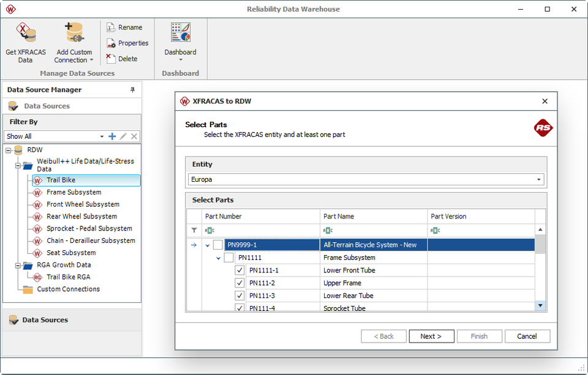The image size is (588, 375).
Task: Click the Get XFRACAS Data icon
Action: coord(26,32)
